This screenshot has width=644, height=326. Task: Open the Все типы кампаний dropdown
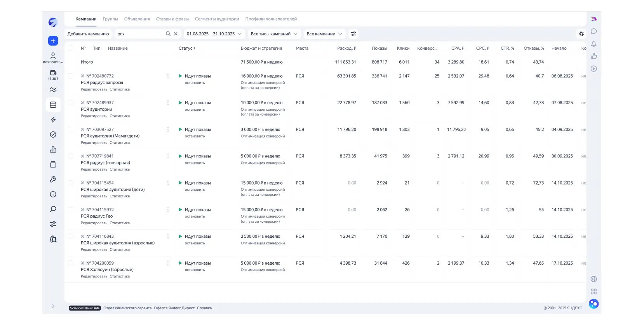coord(274,34)
